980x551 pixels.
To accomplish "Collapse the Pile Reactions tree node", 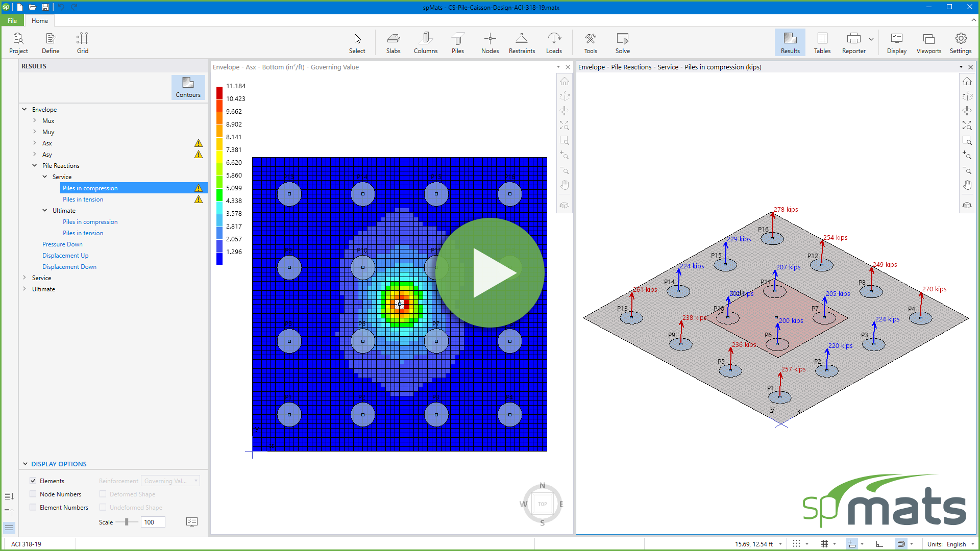I will [x=35, y=165].
